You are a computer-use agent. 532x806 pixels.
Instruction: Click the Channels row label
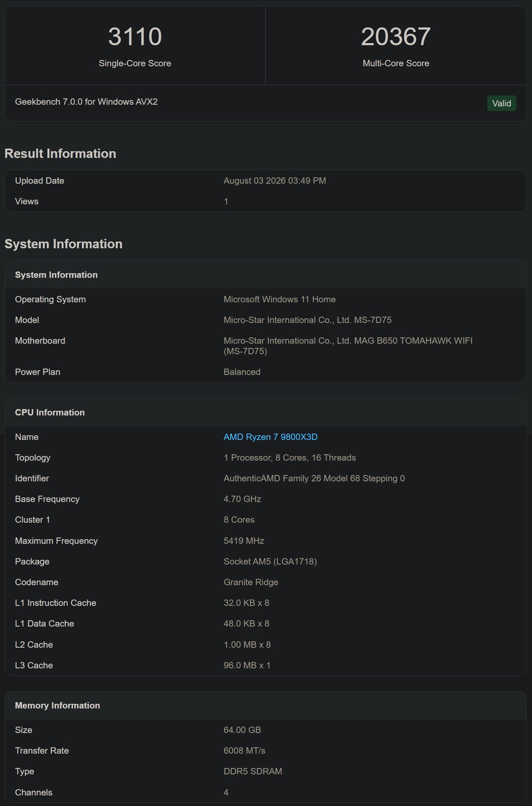(x=34, y=792)
